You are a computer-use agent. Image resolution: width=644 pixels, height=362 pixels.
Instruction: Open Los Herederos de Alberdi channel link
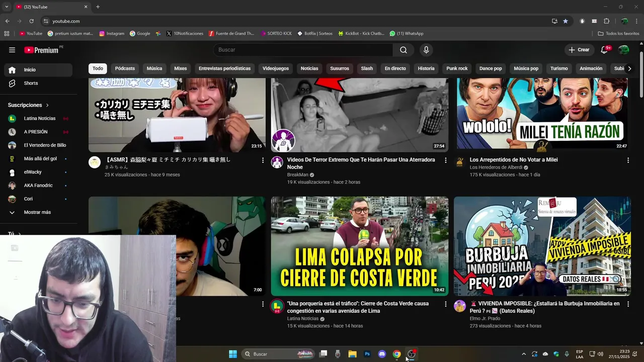[496, 167]
